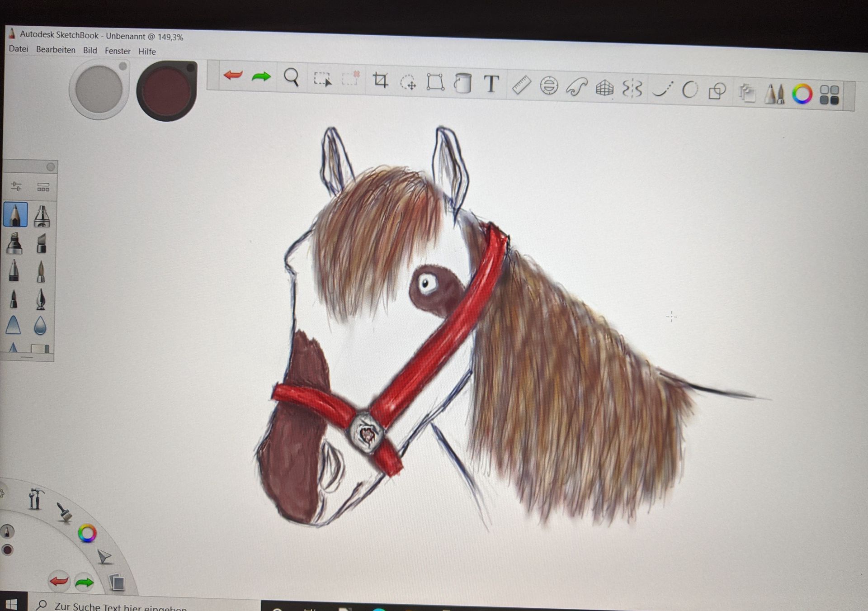Open the lagoon Edit arrow icon
Viewport: 868px width, 611px height.
pos(104,557)
